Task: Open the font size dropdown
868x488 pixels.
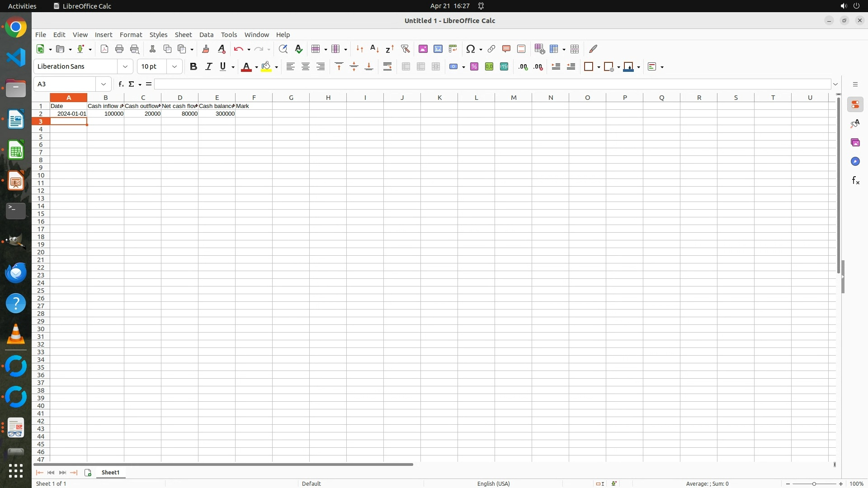Action: [175, 67]
